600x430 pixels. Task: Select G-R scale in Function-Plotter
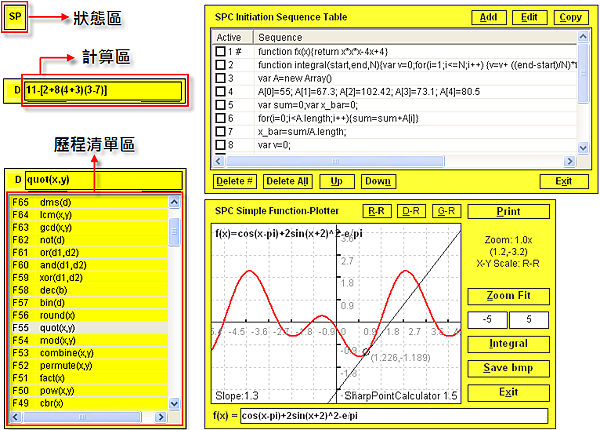447,211
